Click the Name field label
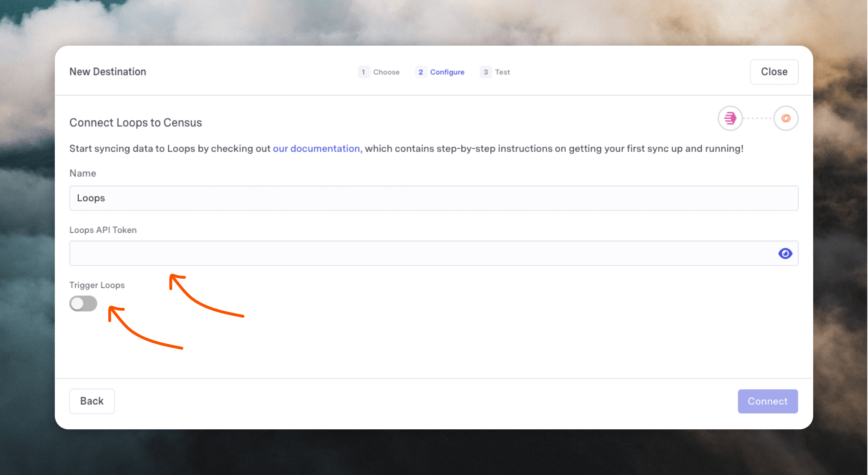The width and height of the screenshot is (868, 475). (x=83, y=173)
